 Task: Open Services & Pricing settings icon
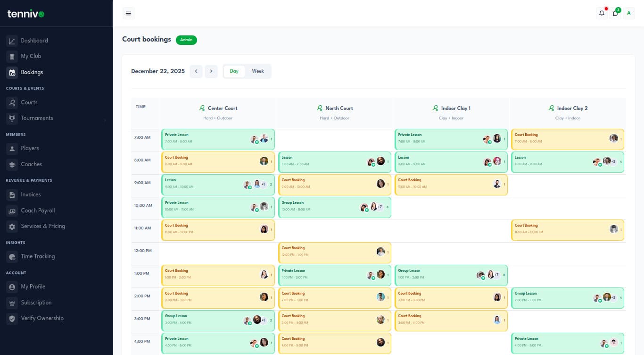click(12, 226)
